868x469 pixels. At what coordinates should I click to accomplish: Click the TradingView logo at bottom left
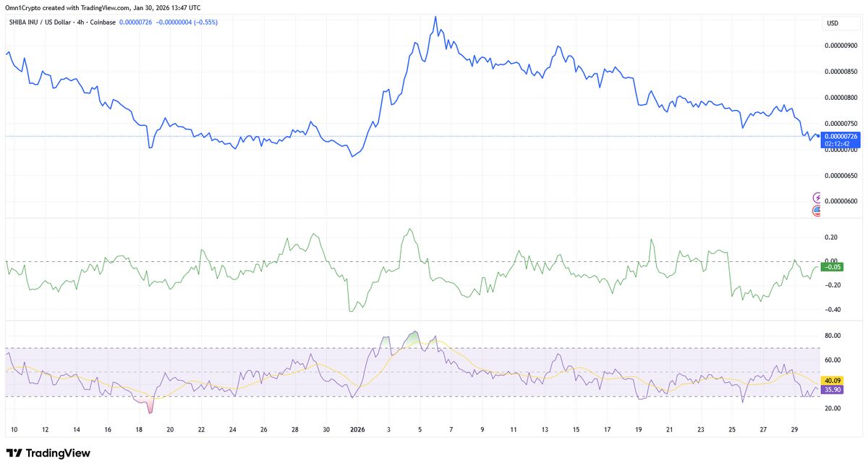(48, 452)
